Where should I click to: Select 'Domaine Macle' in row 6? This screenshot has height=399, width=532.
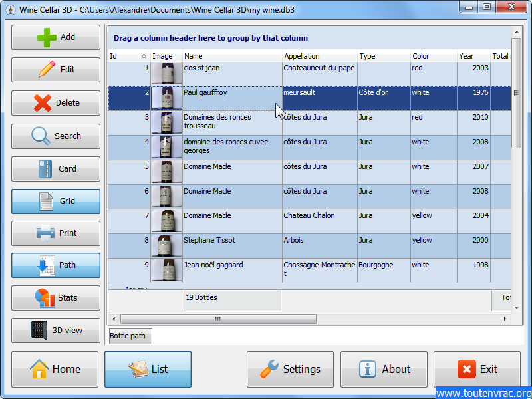tap(232, 196)
